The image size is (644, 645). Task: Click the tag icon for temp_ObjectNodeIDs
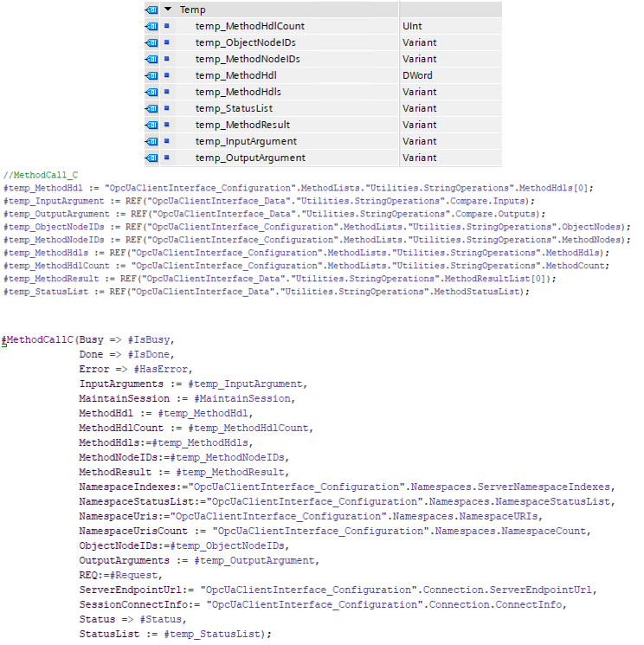coord(151,42)
